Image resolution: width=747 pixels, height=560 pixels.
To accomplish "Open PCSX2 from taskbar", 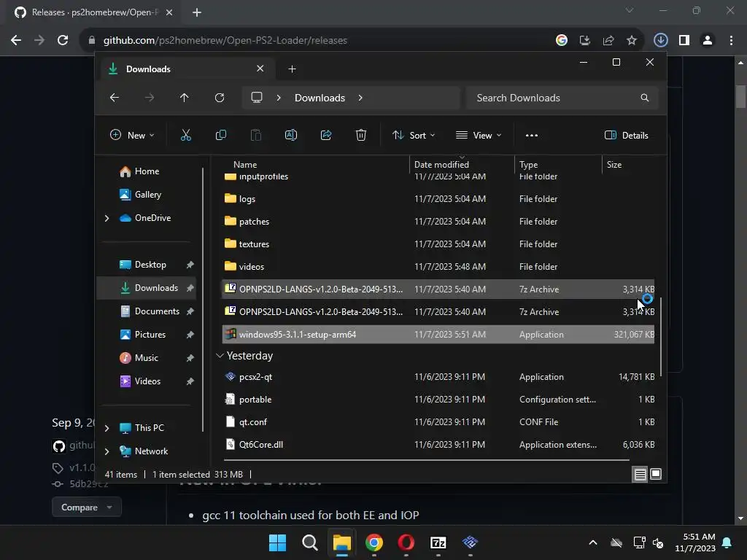I will (x=471, y=542).
